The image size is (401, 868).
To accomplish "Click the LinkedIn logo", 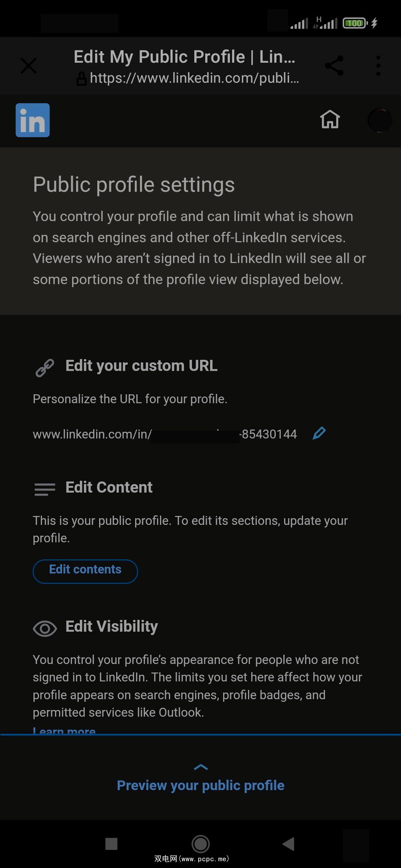I will coord(33,120).
